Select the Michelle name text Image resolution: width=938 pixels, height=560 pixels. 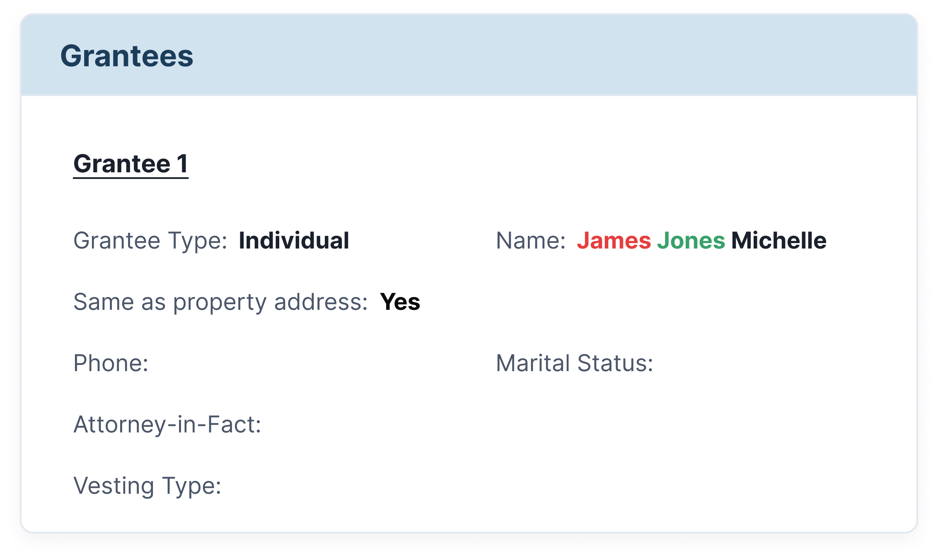pos(779,241)
